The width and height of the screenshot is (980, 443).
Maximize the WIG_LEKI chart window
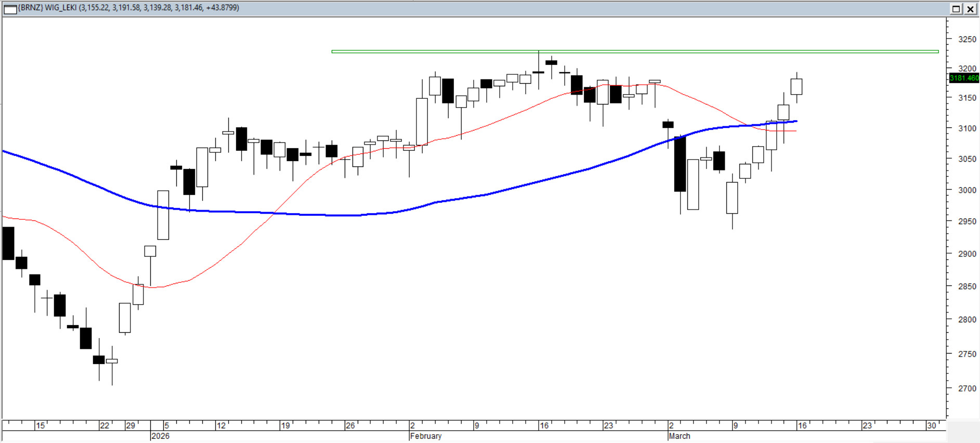coord(956,9)
